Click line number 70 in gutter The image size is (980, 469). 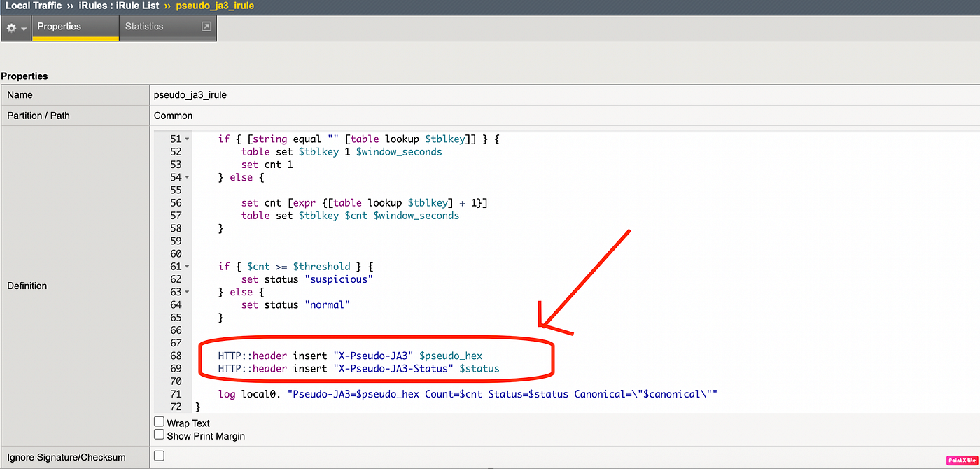pos(175,381)
